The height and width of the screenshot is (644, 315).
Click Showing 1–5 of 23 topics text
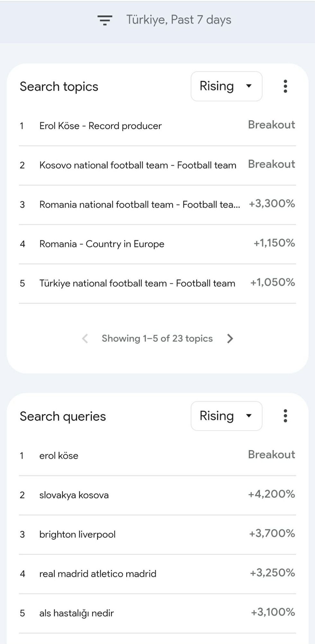pos(157,338)
